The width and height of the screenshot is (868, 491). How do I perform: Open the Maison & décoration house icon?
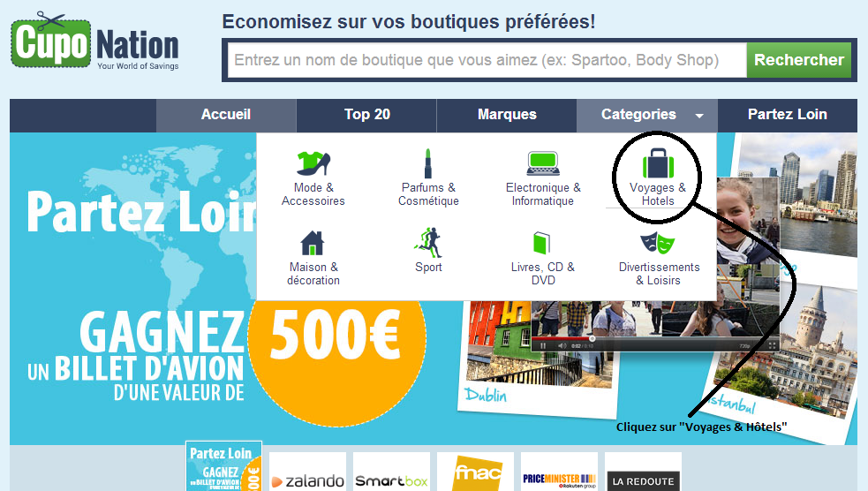[313, 243]
